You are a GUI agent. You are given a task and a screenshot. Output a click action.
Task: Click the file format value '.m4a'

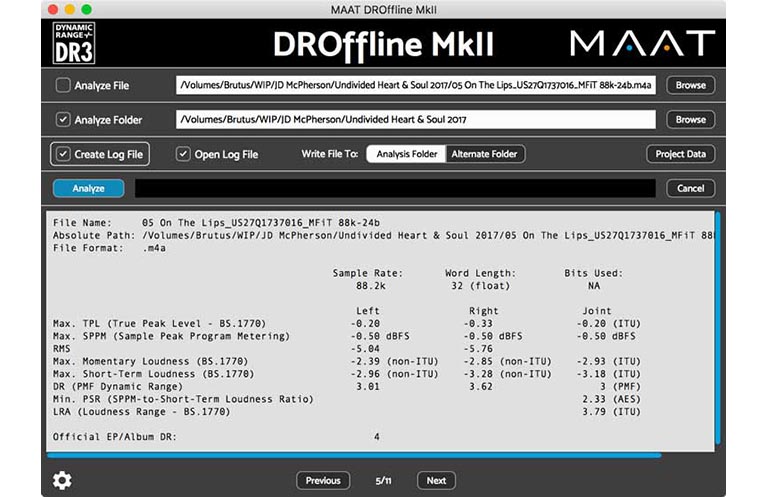click(154, 248)
